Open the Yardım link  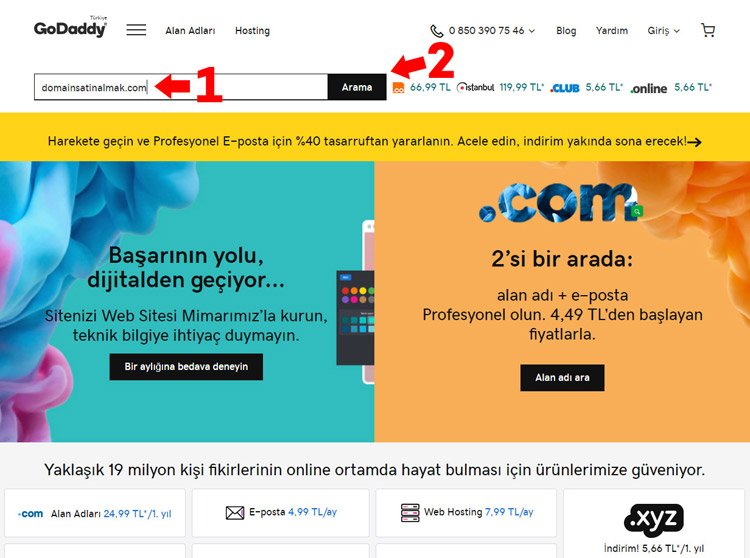612,31
